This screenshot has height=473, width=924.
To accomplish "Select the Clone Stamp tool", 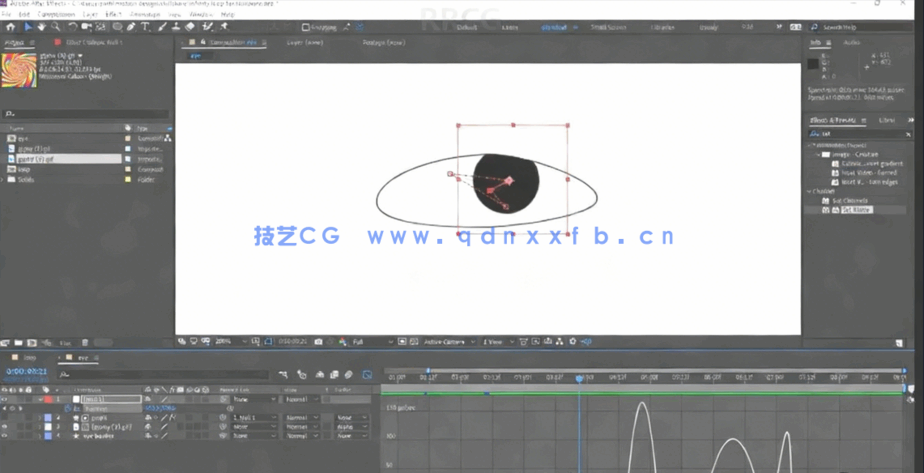I will 176,27.
